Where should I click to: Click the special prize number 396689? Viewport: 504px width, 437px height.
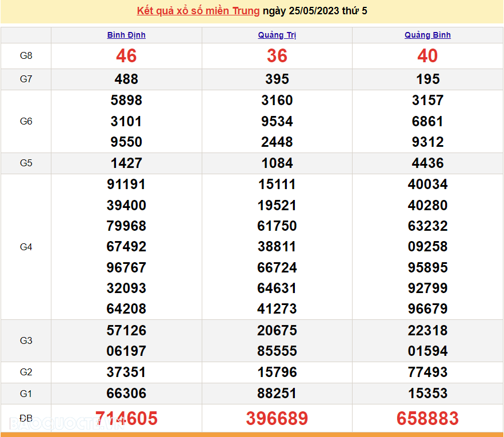point(277,418)
